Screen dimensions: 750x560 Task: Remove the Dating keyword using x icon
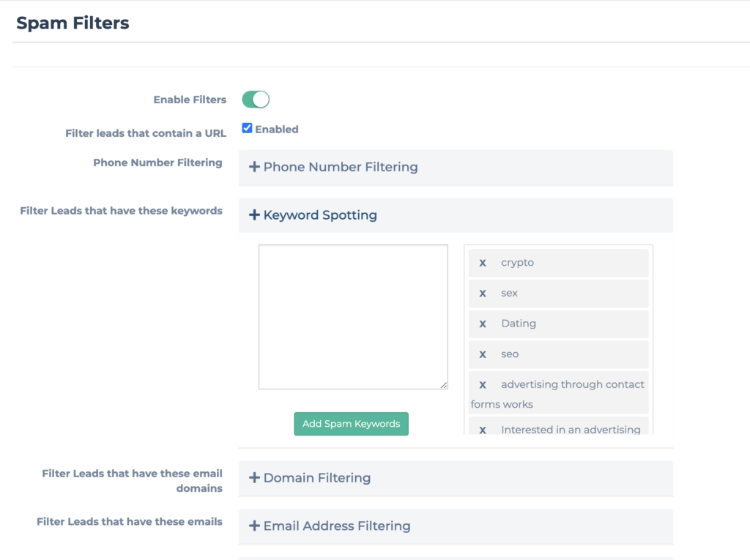[x=483, y=324]
